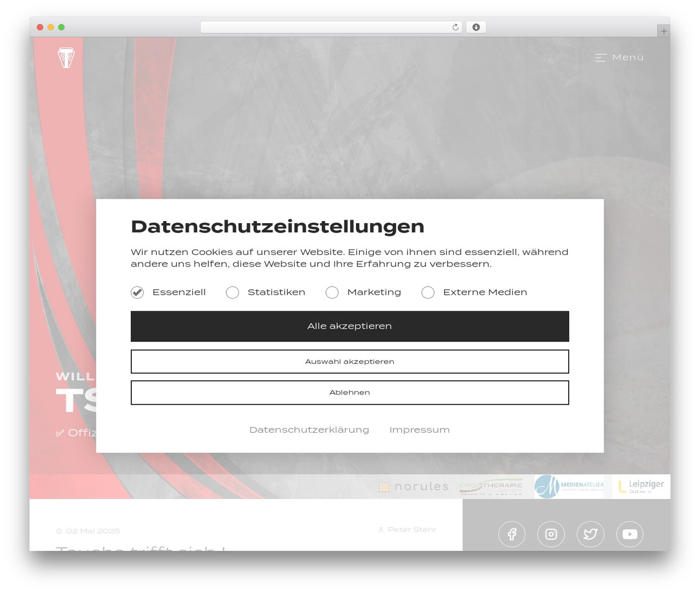
Task: Open a new browser tab with plus
Action: tap(663, 31)
